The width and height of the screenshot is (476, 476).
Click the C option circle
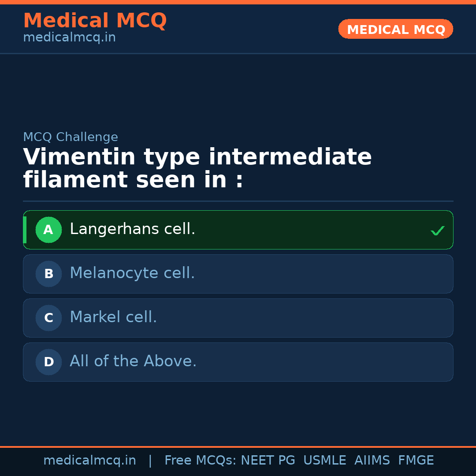click(x=48, y=318)
